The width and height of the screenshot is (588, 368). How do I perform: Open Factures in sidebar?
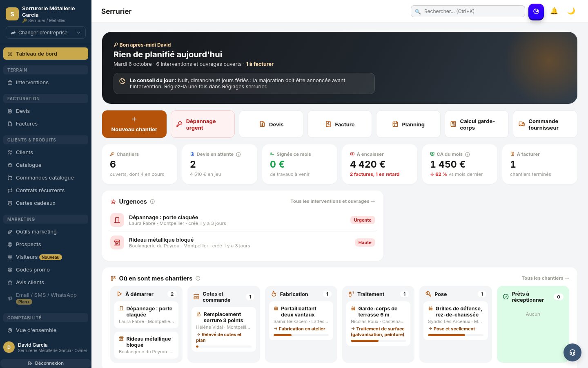[x=46, y=124]
